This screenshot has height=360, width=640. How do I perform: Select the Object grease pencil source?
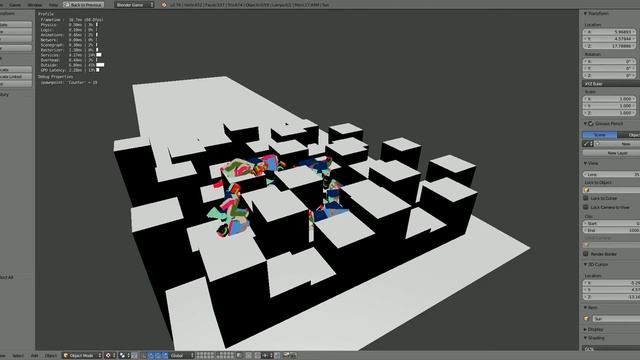629,135
